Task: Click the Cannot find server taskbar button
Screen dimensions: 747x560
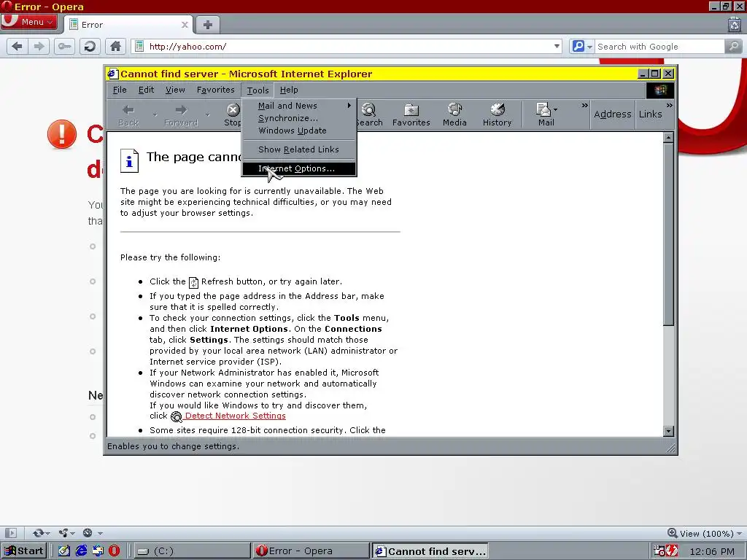Action: click(x=430, y=551)
